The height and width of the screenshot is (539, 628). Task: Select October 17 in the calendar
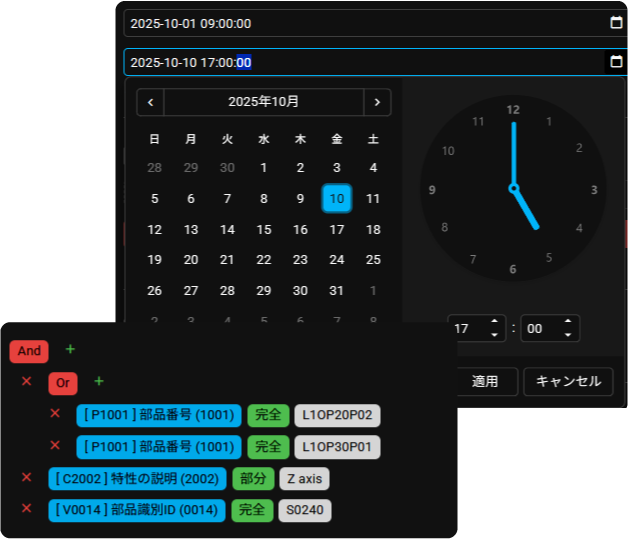[337, 230]
